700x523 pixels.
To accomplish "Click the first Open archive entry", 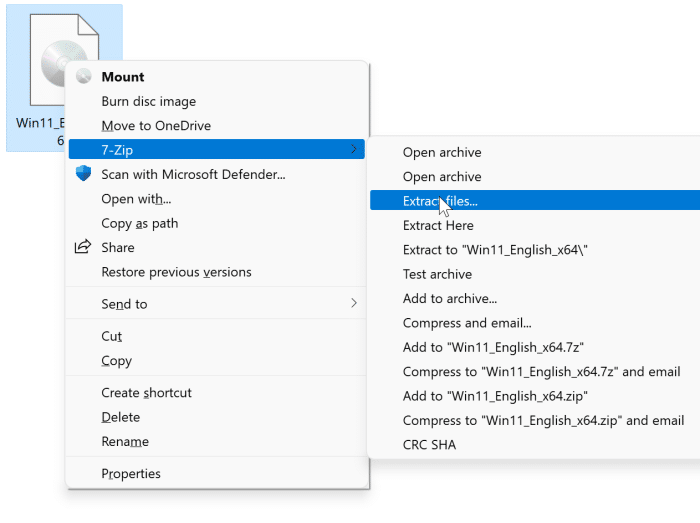I will (x=535, y=153).
